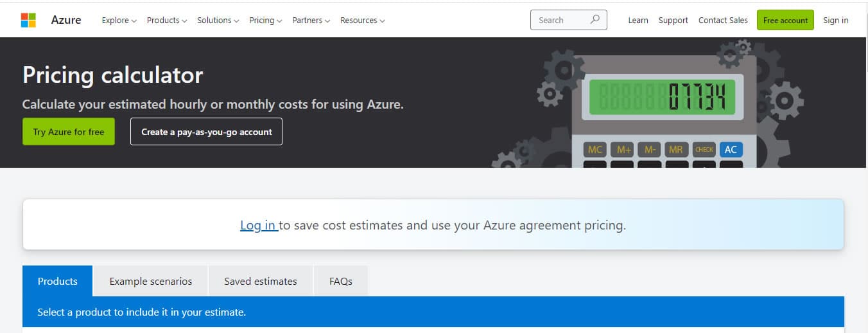868x333 pixels.
Task: Expand the Explore dropdown menu
Action: [119, 21]
